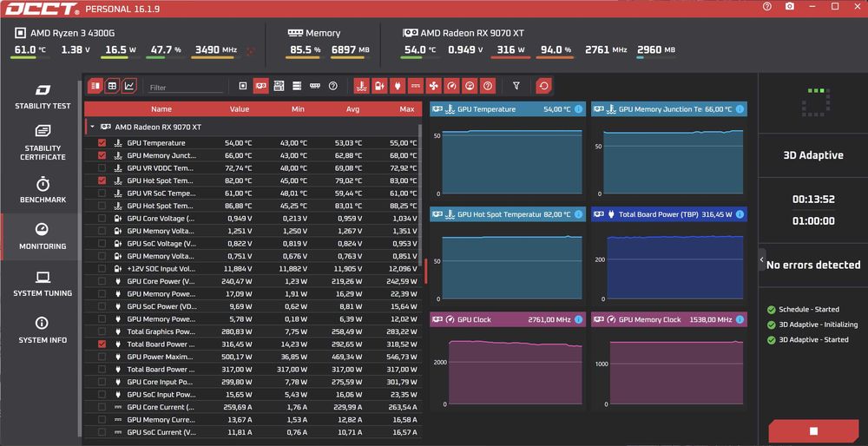The height and width of the screenshot is (446, 868).
Task: Toggle temperature sensor type filter
Action: 361,86
